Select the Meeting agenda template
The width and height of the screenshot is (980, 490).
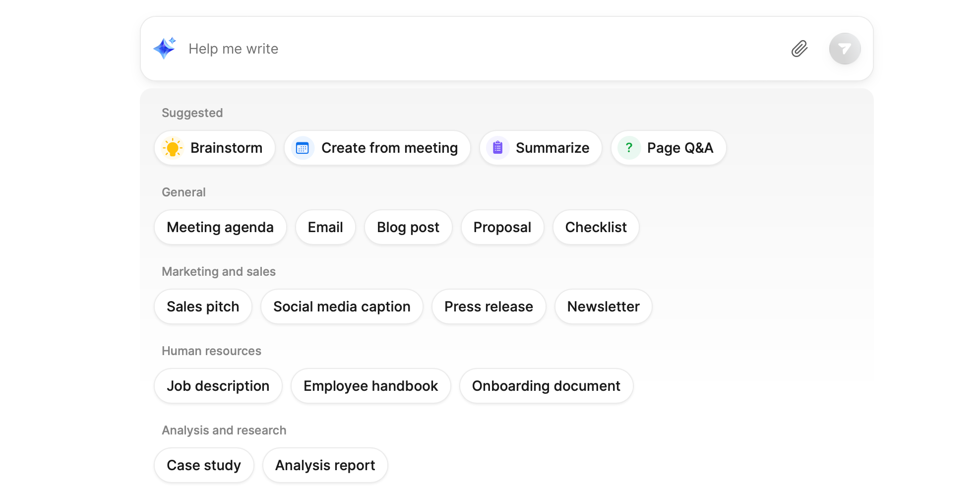coord(220,227)
